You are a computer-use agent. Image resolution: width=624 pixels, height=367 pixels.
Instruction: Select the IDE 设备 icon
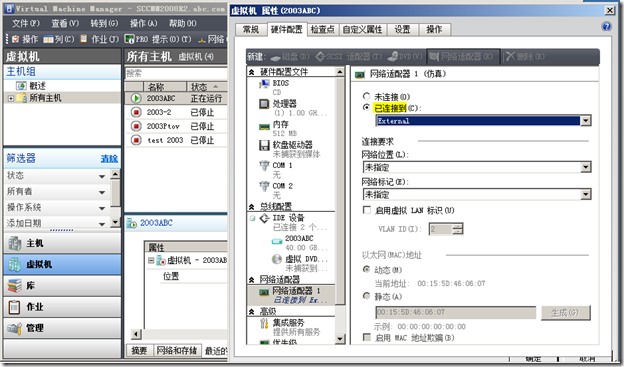264,218
